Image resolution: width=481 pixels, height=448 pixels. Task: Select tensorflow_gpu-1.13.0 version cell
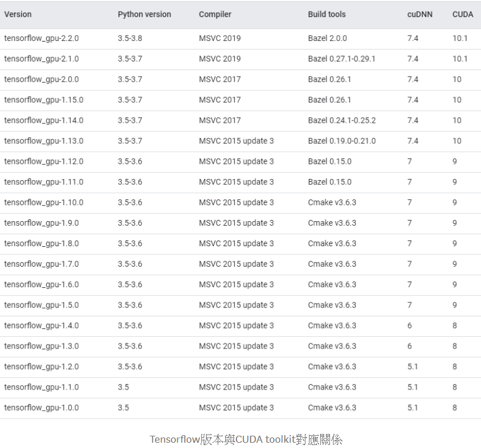(43, 141)
